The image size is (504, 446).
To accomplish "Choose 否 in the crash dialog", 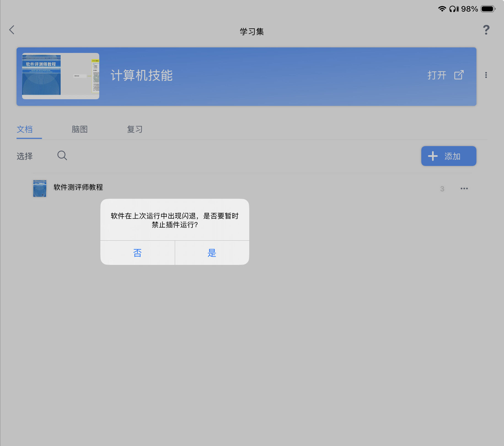I will coord(137,253).
